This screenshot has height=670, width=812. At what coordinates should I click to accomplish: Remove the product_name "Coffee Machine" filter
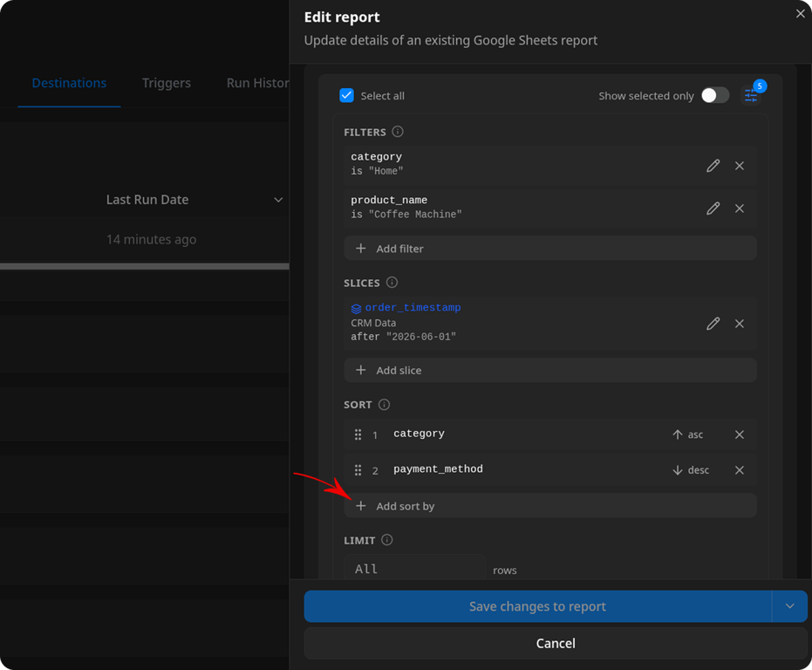[x=740, y=209]
